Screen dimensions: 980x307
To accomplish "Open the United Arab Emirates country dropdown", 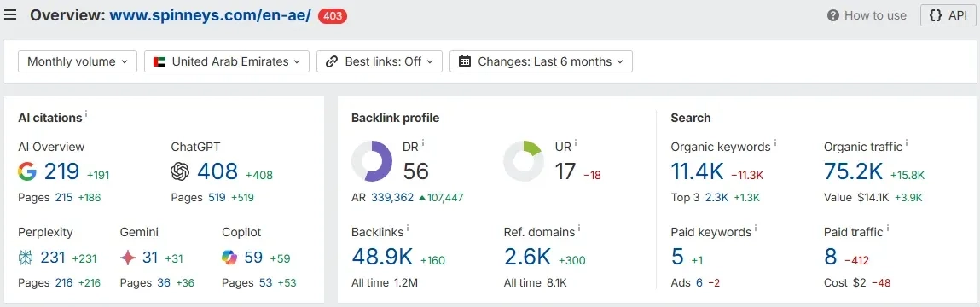I will tap(227, 61).
